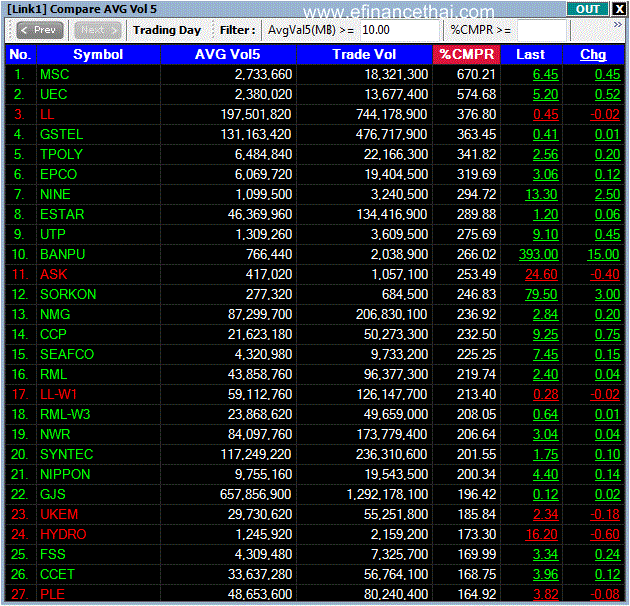Select the UKEM symbol
Screen dimensions: 630x606
59,514
